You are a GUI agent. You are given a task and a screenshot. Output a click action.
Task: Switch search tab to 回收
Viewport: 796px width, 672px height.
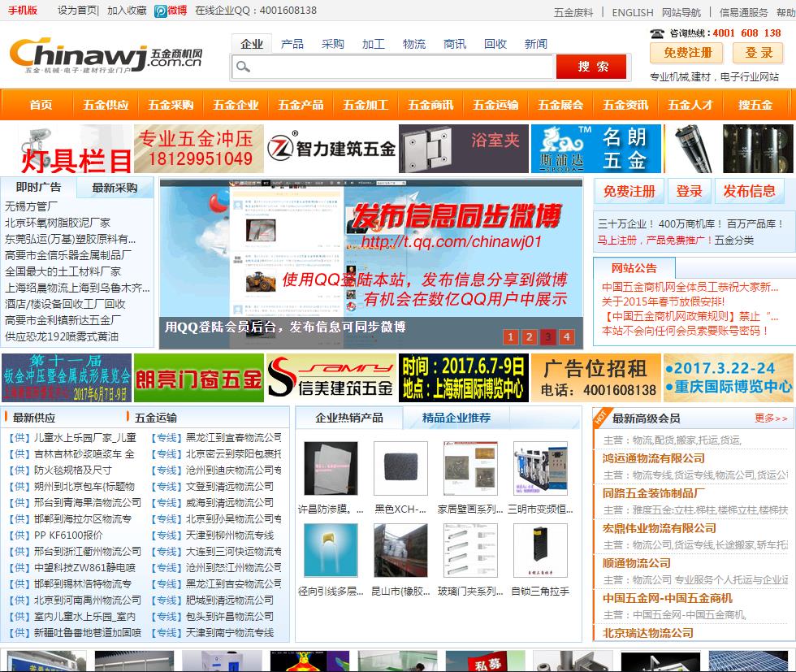coord(495,44)
